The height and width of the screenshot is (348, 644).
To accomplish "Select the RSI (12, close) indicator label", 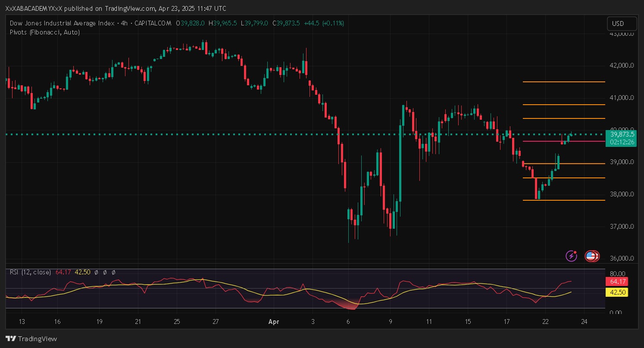I will [x=30, y=272].
